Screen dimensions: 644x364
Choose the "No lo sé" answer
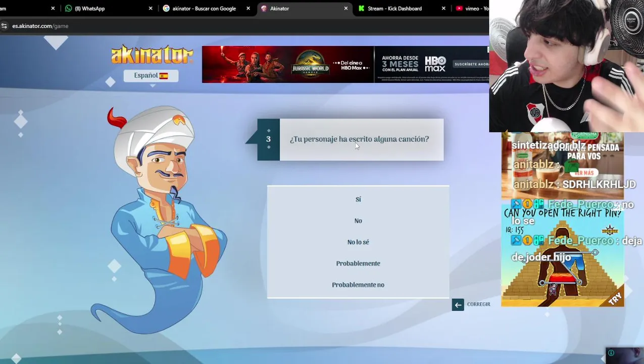tap(358, 242)
